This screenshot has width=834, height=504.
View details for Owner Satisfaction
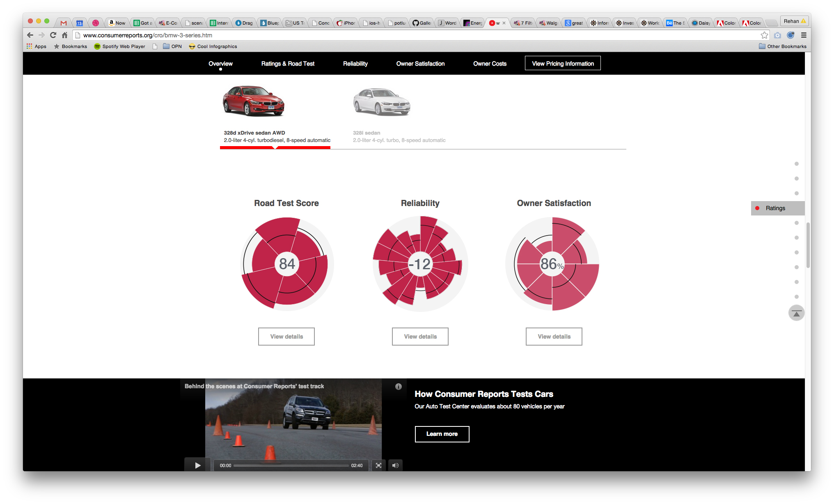(554, 337)
